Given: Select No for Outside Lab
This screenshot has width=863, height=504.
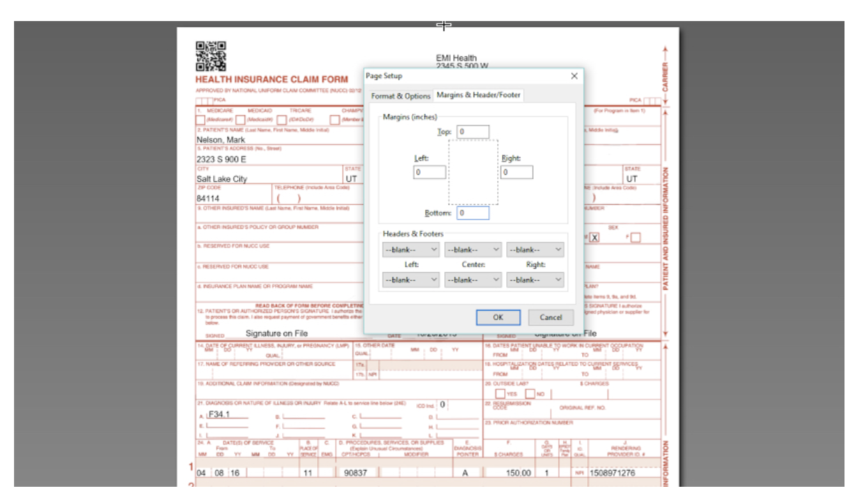Looking at the screenshot, I should click(x=530, y=394).
